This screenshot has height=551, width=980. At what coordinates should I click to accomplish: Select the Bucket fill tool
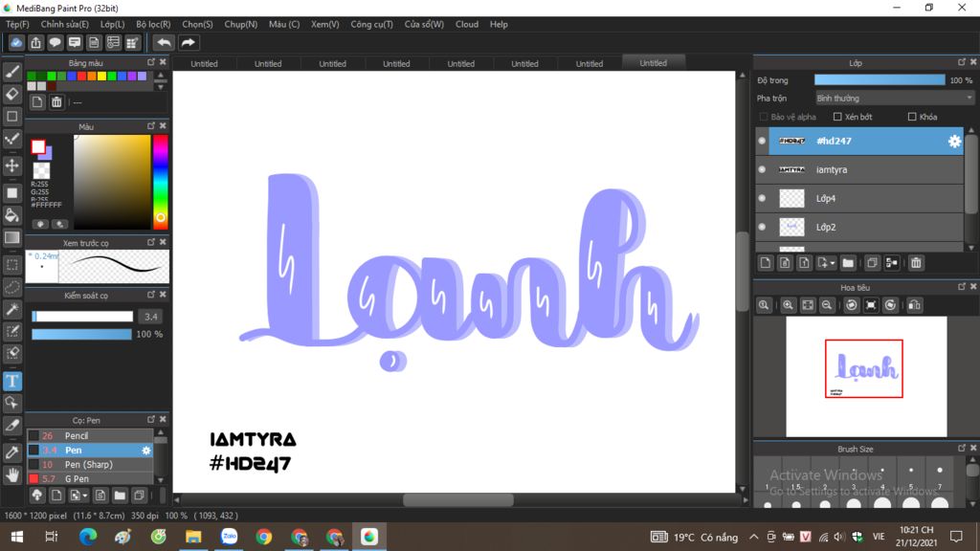(x=11, y=215)
